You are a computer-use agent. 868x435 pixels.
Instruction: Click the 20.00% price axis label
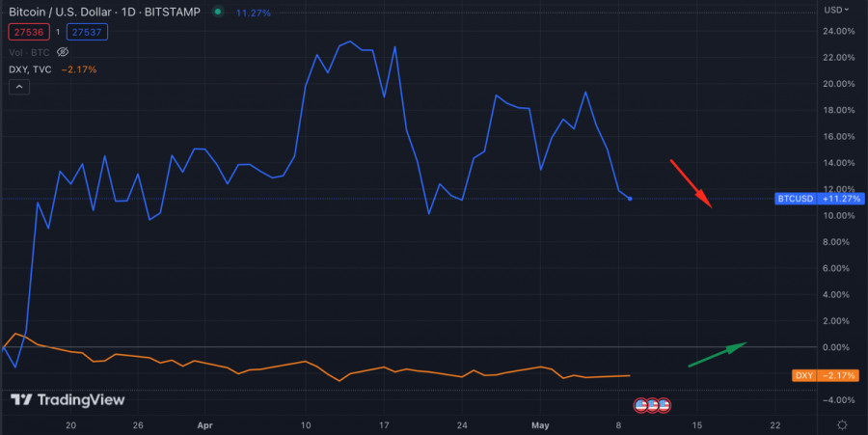[839, 84]
